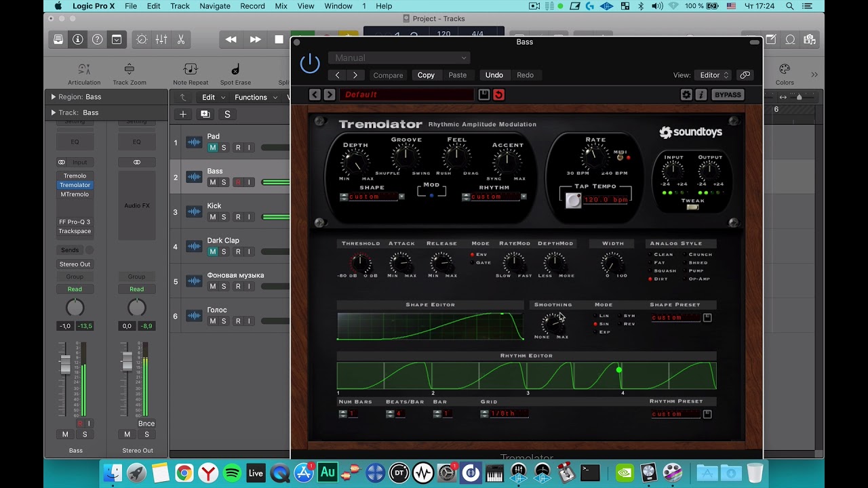Select Lin smoothing mode
This screenshot has width=868, height=488.
pos(595,315)
